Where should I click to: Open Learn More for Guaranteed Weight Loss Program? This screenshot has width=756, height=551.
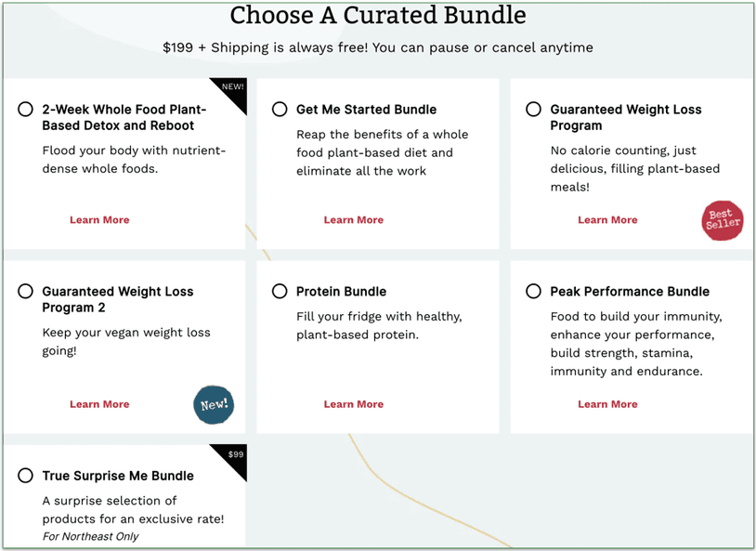coord(607,219)
